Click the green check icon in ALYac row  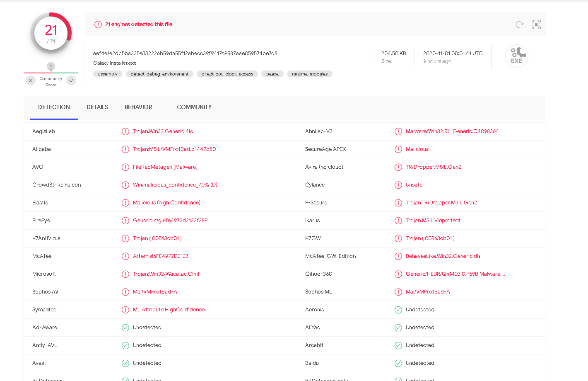click(x=398, y=328)
